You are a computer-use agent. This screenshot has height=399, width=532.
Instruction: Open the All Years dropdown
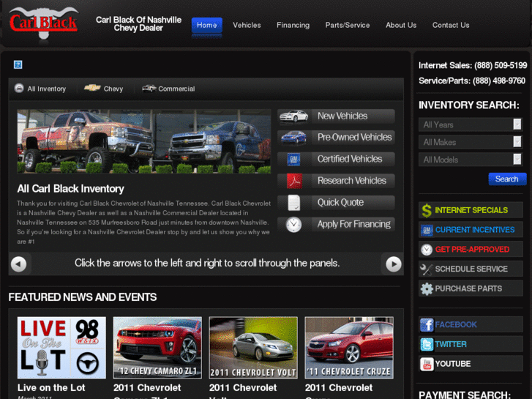[471, 124]
